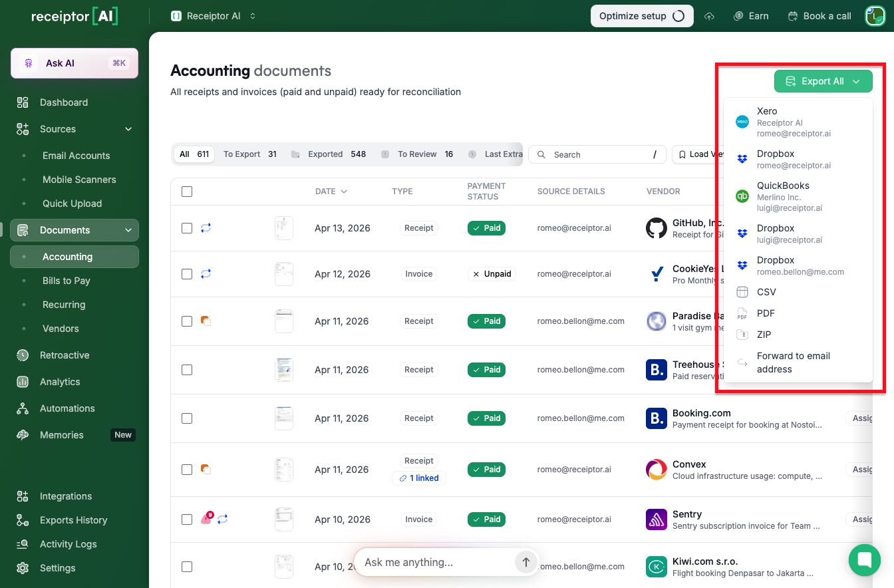
Task: Click the Analytics chart icon
Action: click(x=23, y=382)
